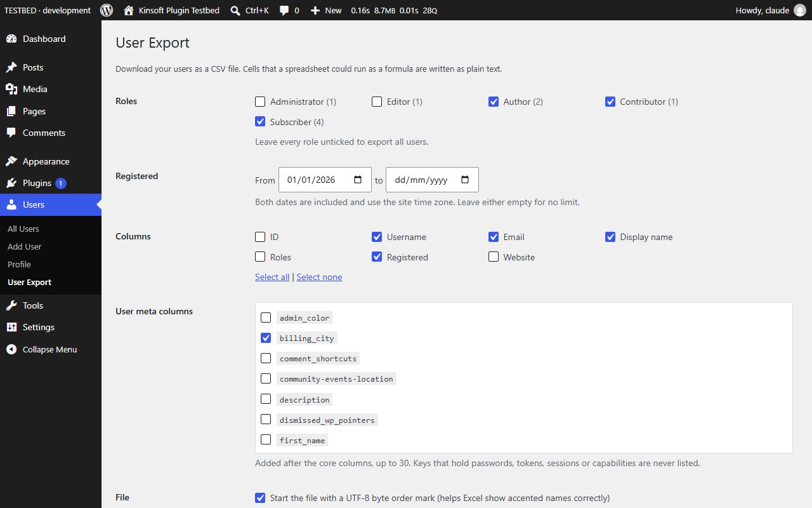Open the User Export submenu
This screenshot has width=812, height=508.
[29, 282]
